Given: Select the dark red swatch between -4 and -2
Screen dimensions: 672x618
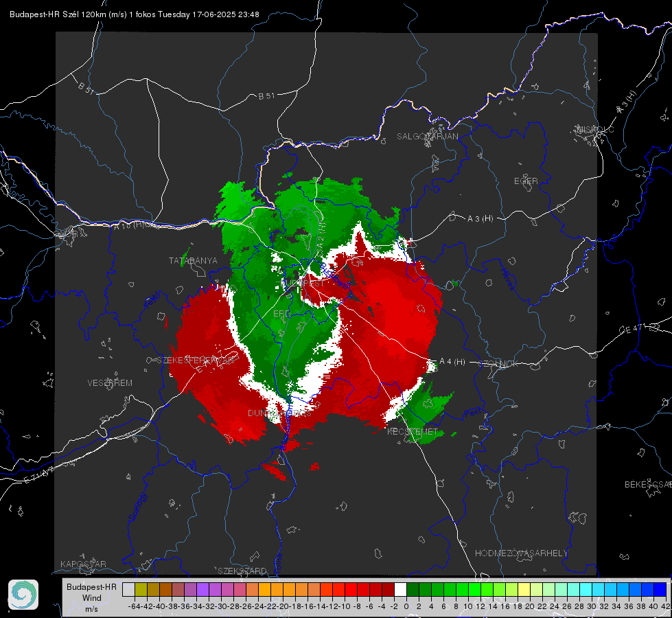Looking at the screenshot, I should point(388,589).
